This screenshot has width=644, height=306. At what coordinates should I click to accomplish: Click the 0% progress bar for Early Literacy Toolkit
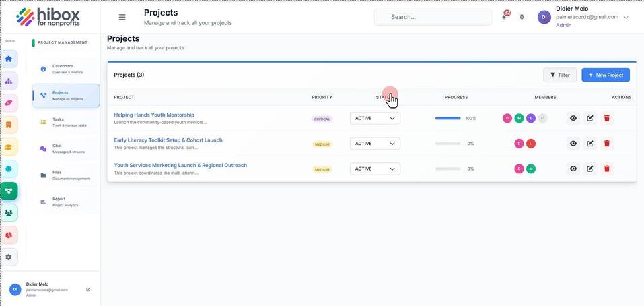pyautogui.click(x=448, y=144)
